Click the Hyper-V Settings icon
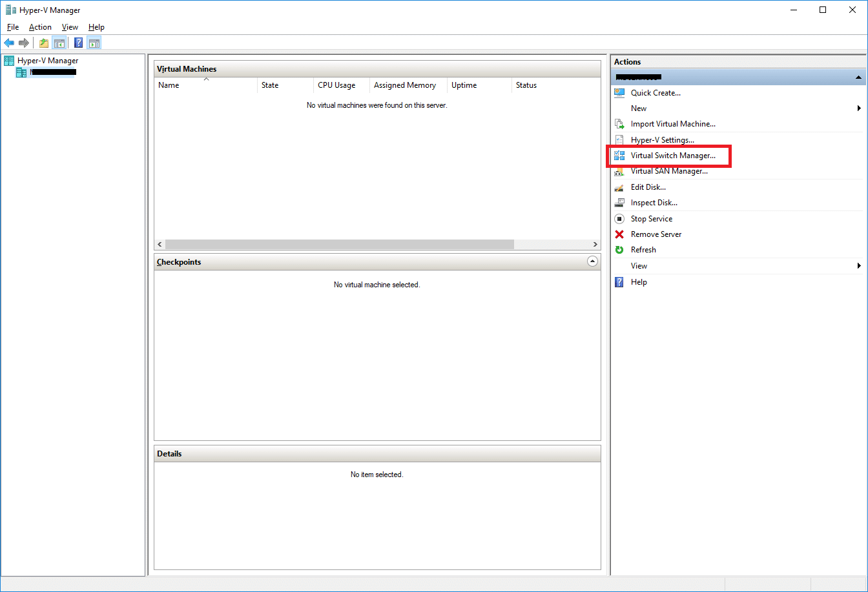This screenshot has height=592, width=868. click(x=619, y=140)
